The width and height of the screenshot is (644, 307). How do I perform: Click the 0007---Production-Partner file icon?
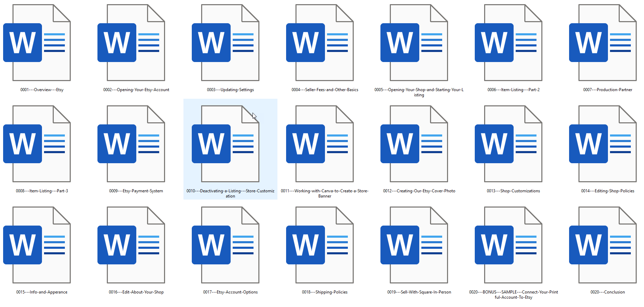(603, 43)
